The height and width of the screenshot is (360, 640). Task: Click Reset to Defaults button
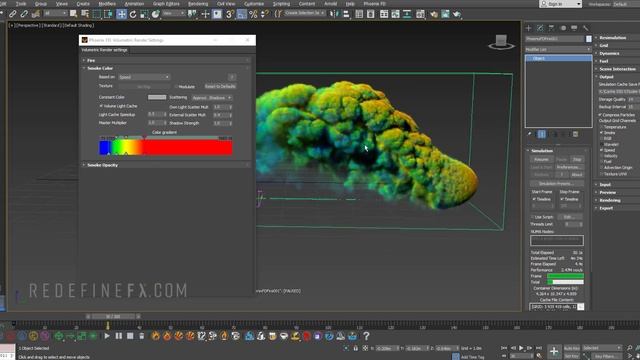click(220, 87)
